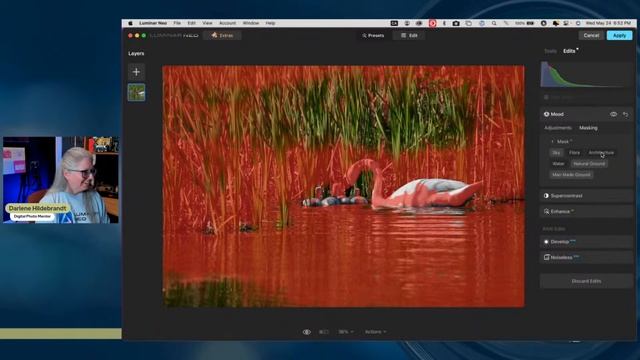
Task: Open the Adjustments sub-tab under Mood
Action: (558, 128)
